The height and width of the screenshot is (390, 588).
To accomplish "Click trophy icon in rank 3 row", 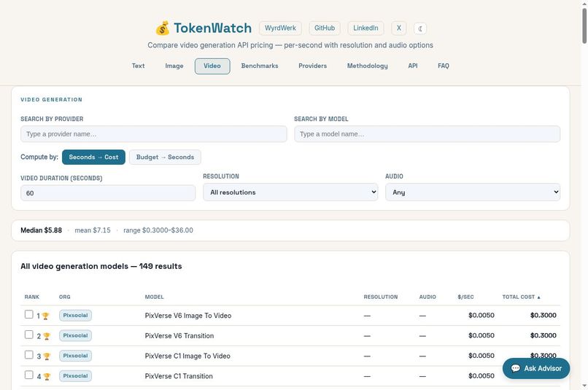I will point(47,356).
